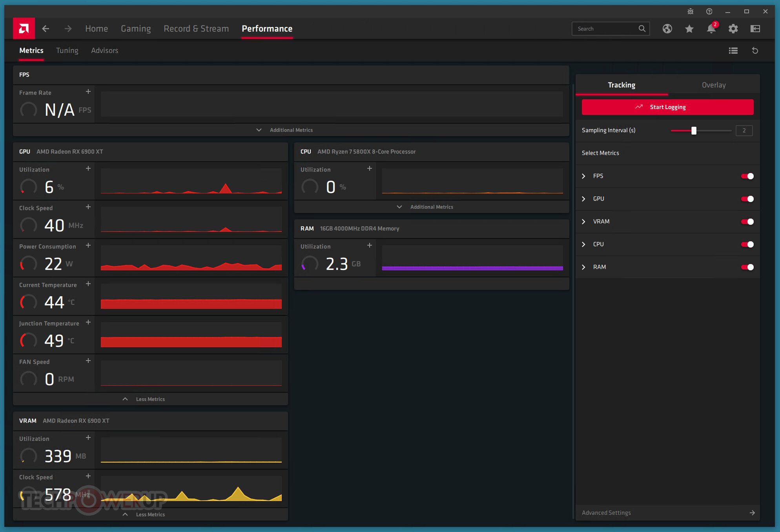Maximize the AMD Software window
780x532 pixels.
(x=747, y=11)
